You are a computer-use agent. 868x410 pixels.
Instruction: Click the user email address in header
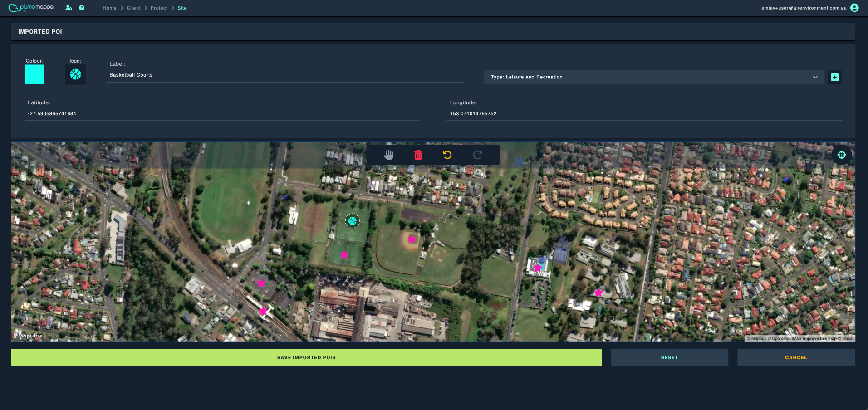pos(804,8)
